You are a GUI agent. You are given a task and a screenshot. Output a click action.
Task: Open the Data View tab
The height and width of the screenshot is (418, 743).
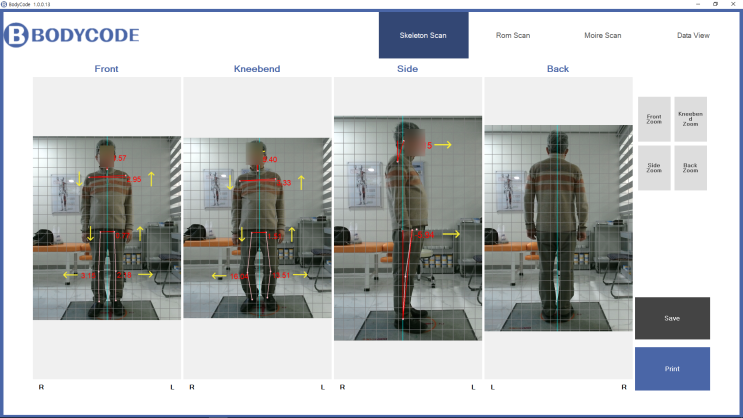coord(693,35)
